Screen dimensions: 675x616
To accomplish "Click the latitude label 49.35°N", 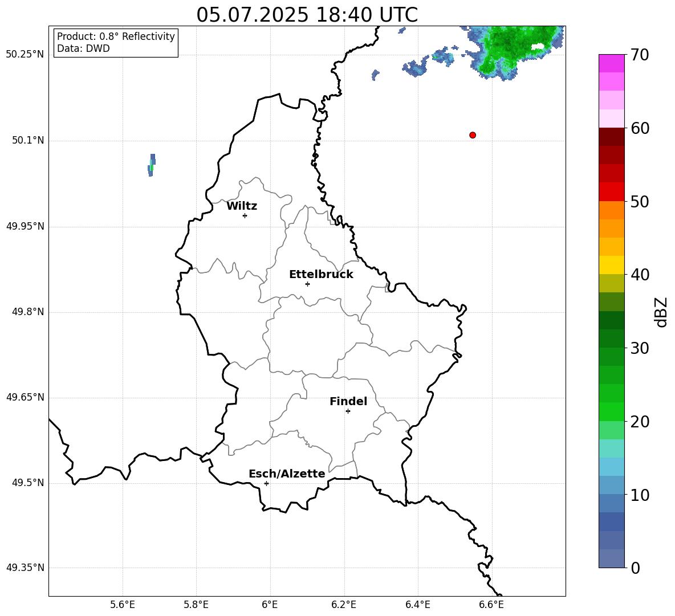I will click(x=25, y=568).
